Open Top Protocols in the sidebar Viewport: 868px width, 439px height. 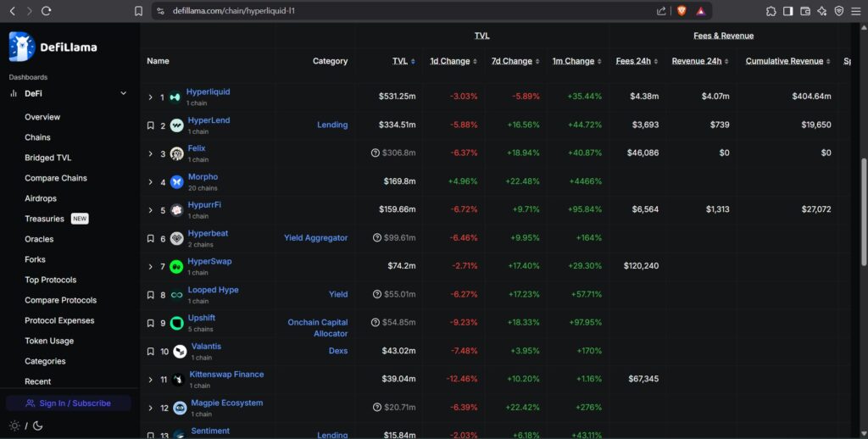[x=50, y=280]
